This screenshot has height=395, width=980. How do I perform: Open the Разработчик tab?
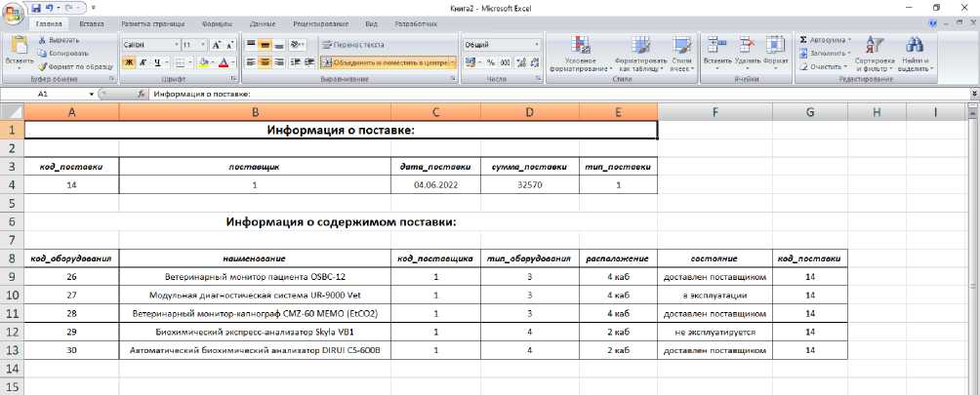coord(416,23)
